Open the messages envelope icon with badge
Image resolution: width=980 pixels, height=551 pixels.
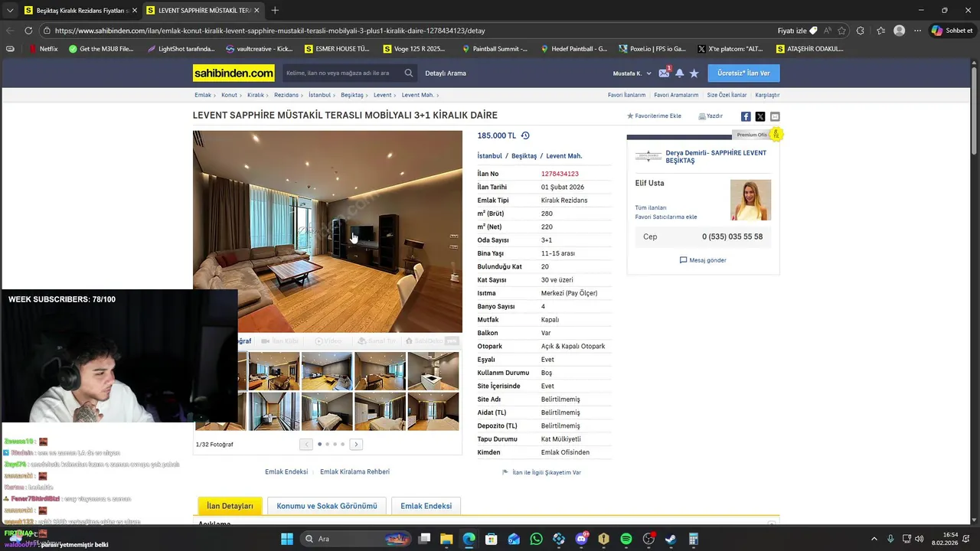(x=664, y=73)
